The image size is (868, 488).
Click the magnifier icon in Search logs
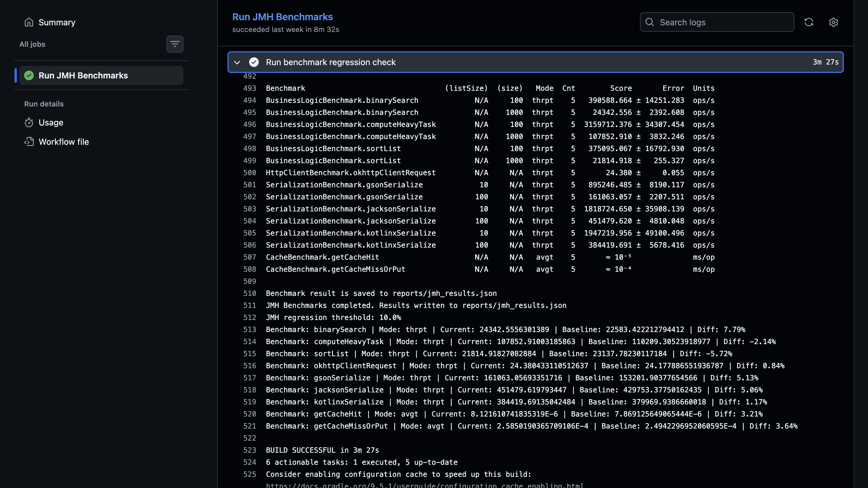(649, 22)
